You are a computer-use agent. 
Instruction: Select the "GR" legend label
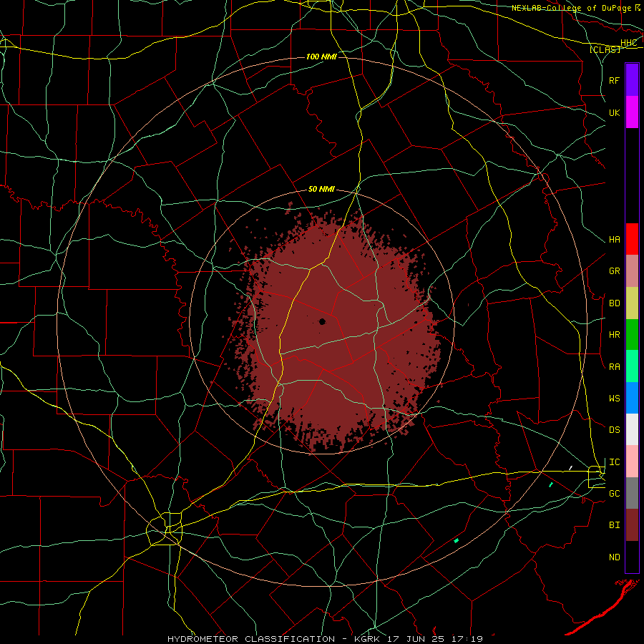614,271
